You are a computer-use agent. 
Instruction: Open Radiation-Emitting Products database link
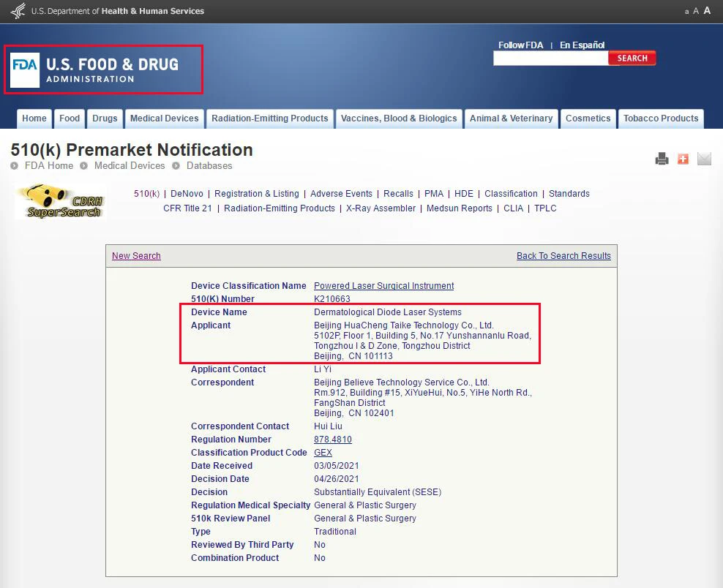[x=280, y=208]
